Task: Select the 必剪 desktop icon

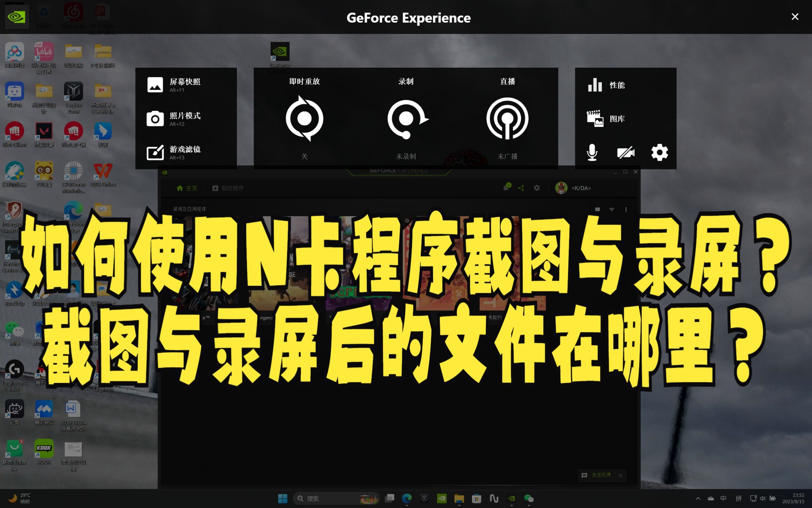Action: pyautogui.click(x=14, y=412)
